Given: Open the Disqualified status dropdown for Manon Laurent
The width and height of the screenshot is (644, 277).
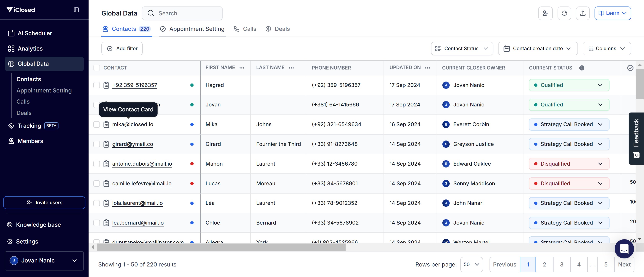Looking at the screenshot, I should [569, 164].
